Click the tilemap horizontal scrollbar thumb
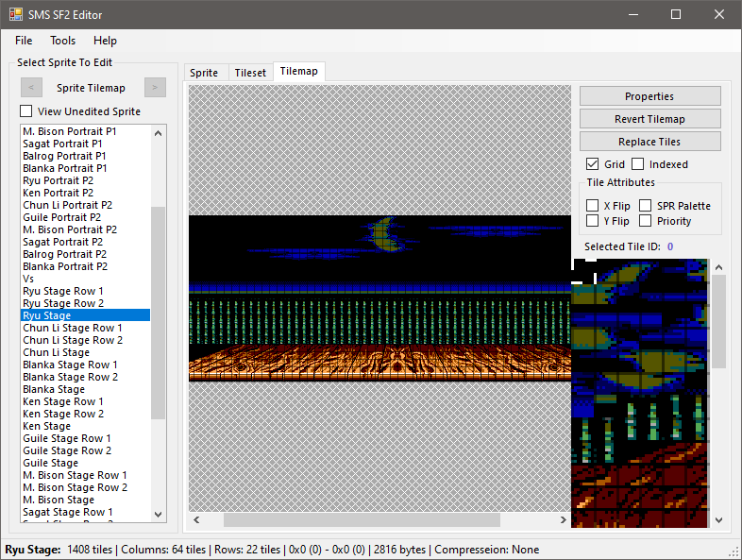 click(x=362, y=519)
